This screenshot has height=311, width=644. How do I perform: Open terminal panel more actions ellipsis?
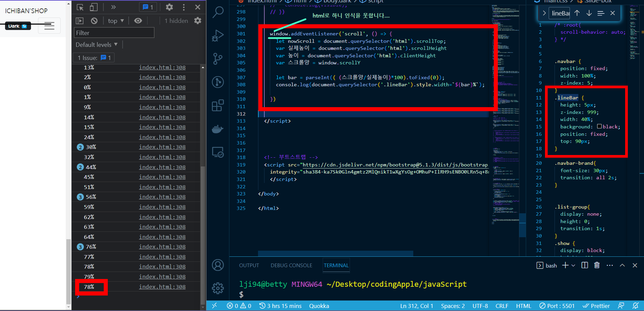pyautogui.click(x=610, y=266)
